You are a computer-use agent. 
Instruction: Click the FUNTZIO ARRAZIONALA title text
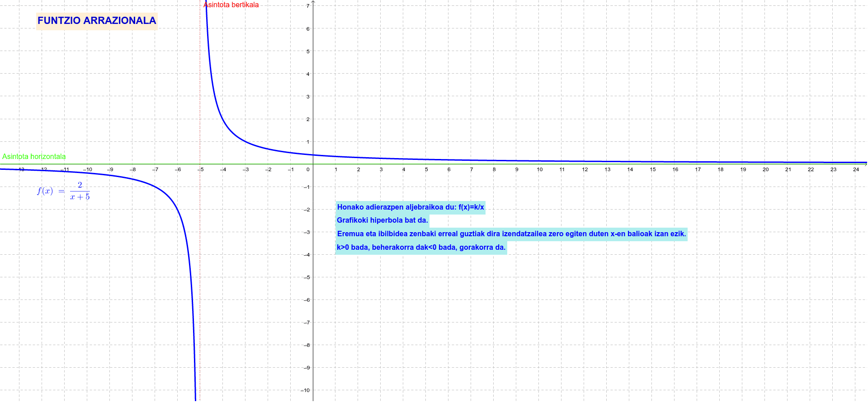point(97,21)
